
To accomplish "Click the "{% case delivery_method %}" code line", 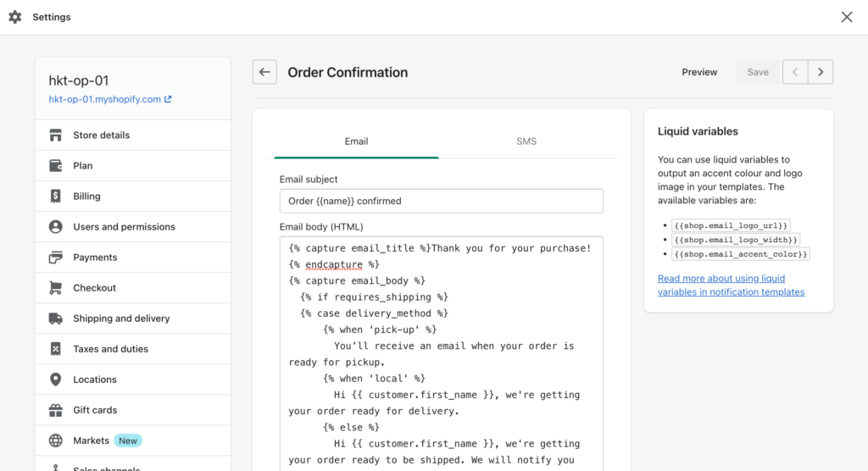I will point(374,313).
